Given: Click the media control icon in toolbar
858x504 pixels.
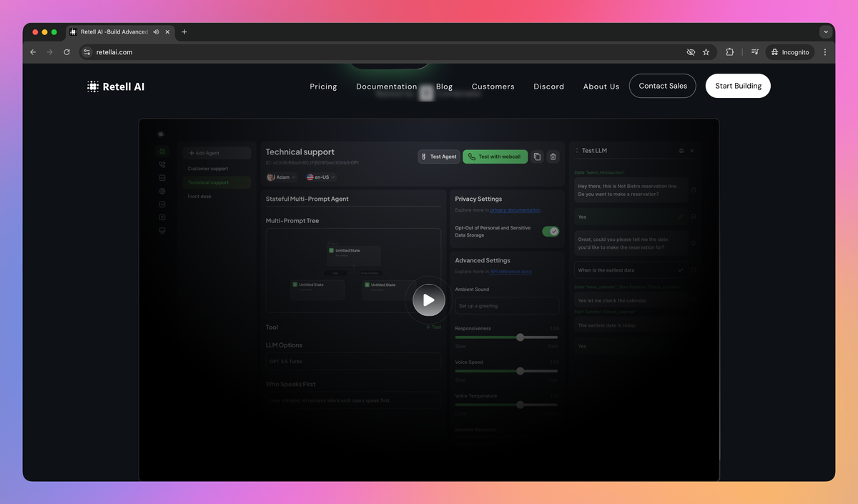Looking at the screenshot, I should [x=754, y=52].
